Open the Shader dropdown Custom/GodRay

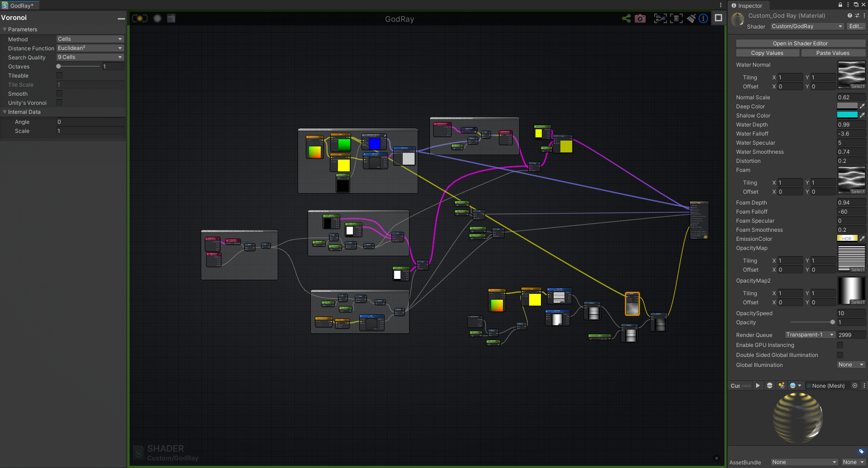[807, 26]
